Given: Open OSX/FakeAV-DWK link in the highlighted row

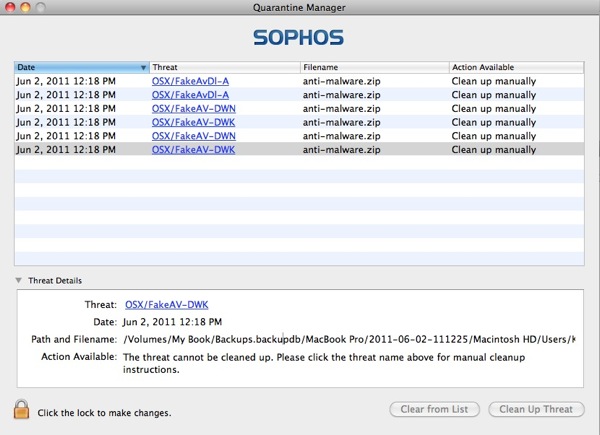Looking at the screenshot, I should pos(193,150).
